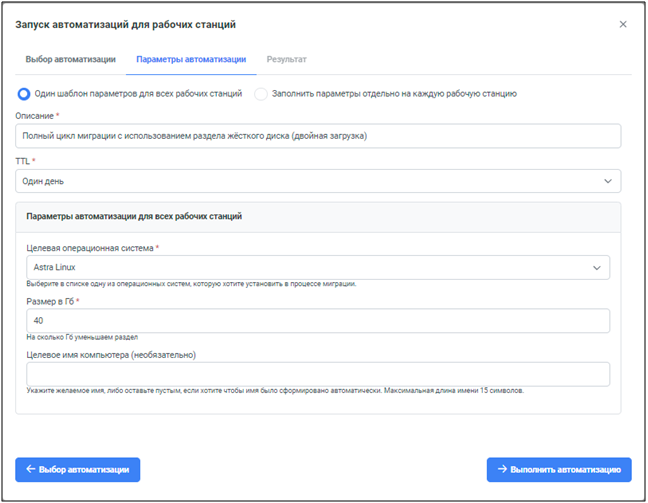Click 'Параметры автоматизации для всех рабочих станций' header
This screenshot has width=648, height=503.
pyautogui.click(x=134, y=216)
